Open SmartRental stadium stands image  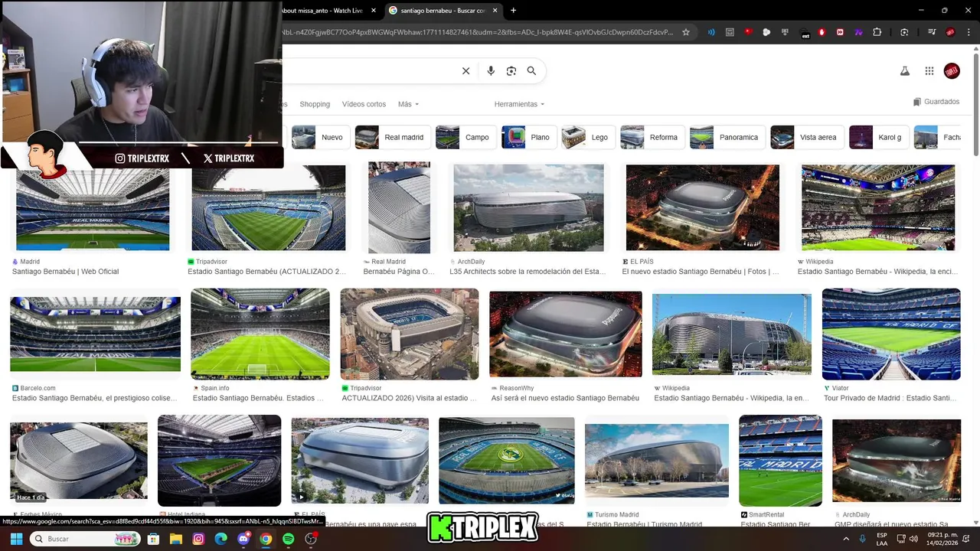point(780,461)
